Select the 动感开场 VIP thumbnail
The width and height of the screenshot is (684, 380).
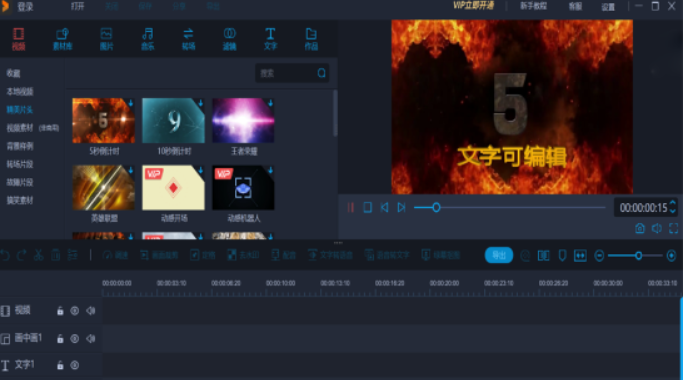[173, 188]
